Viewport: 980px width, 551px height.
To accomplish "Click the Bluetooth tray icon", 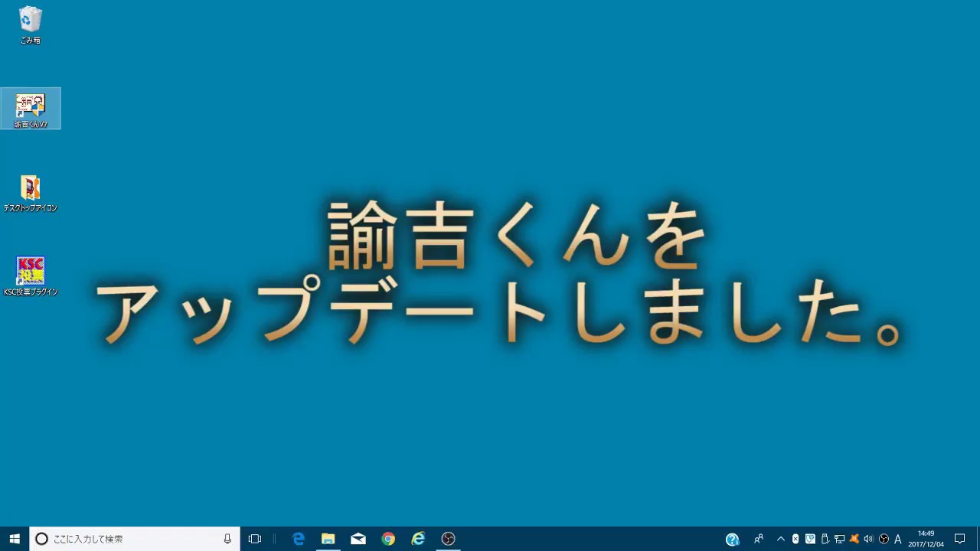I will pyautogui.click(x=795, y=539).
